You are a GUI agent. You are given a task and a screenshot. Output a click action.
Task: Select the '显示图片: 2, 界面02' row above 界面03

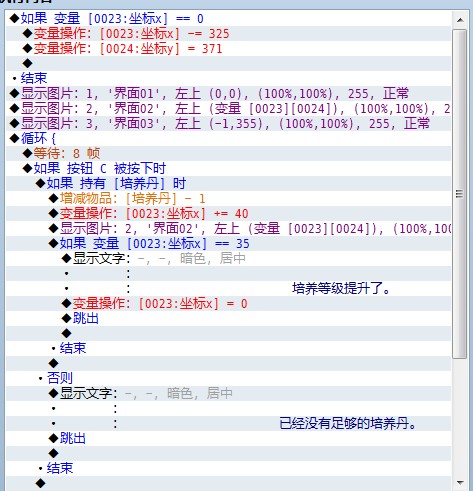[x=229, y=109]
